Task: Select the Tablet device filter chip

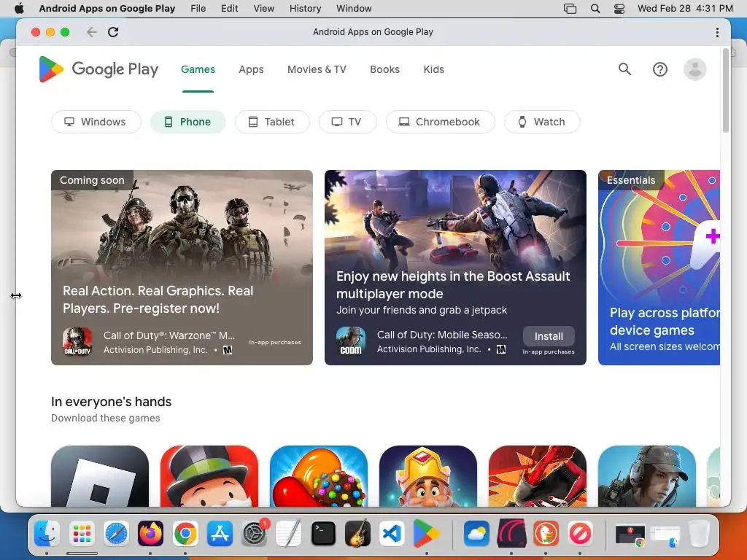Action: [272, 122]
